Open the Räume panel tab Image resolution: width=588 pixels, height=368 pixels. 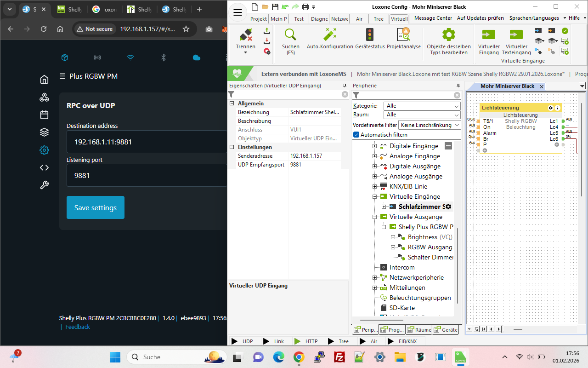tap(419, 330)
